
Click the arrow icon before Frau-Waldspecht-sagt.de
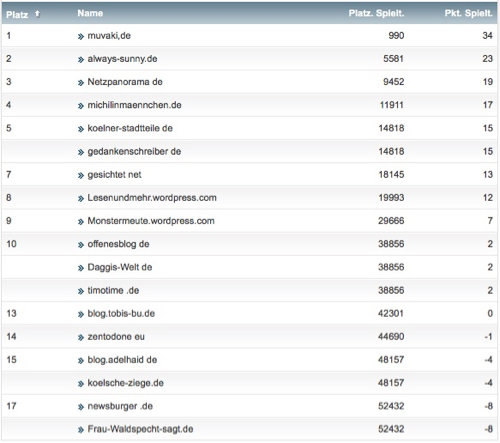click(x=81, y=430)
